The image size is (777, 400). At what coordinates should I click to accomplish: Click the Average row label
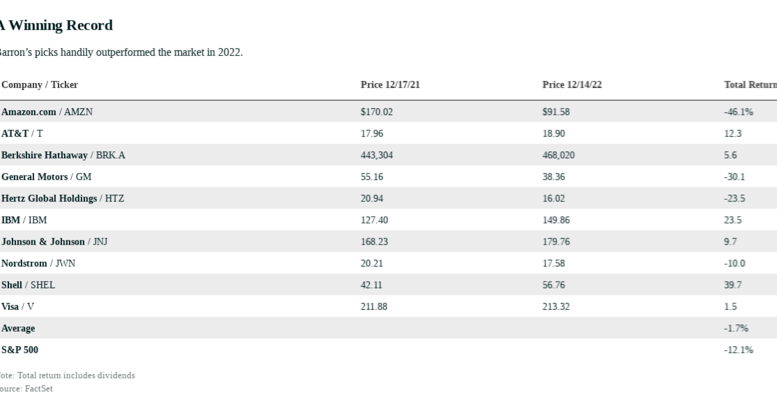(x=18, y=328)
